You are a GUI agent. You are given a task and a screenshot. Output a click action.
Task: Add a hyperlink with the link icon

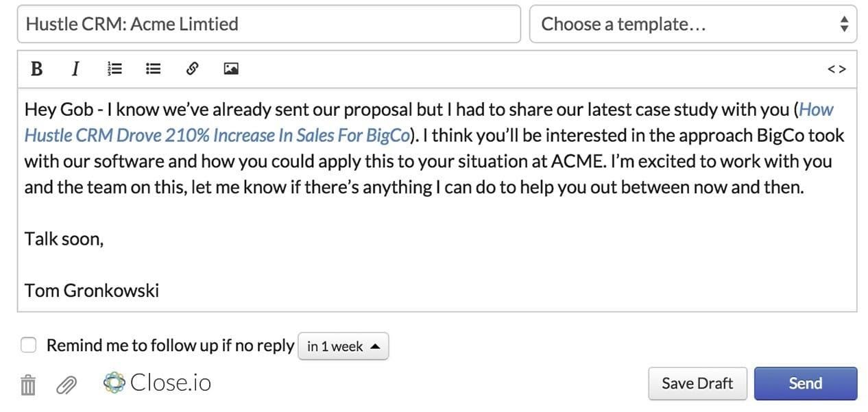193,69
